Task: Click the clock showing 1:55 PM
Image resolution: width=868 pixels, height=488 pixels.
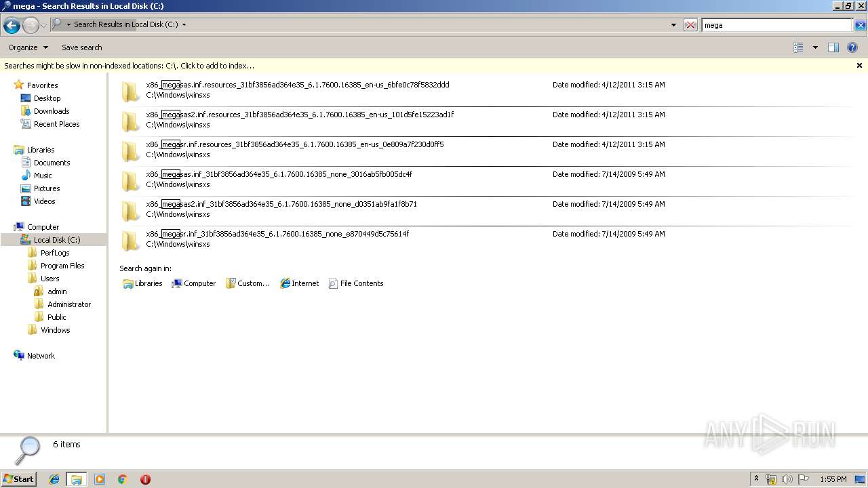Action: click(833, 479)
